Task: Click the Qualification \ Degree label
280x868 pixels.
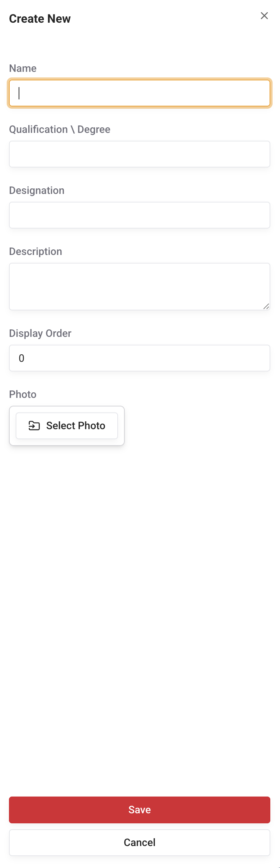Action: (x=60, y=130)
